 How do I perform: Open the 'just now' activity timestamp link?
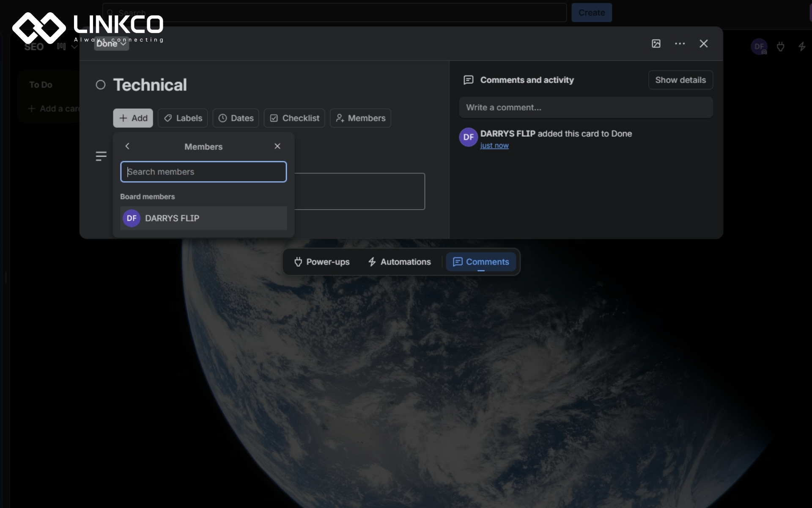click(494, 146)
